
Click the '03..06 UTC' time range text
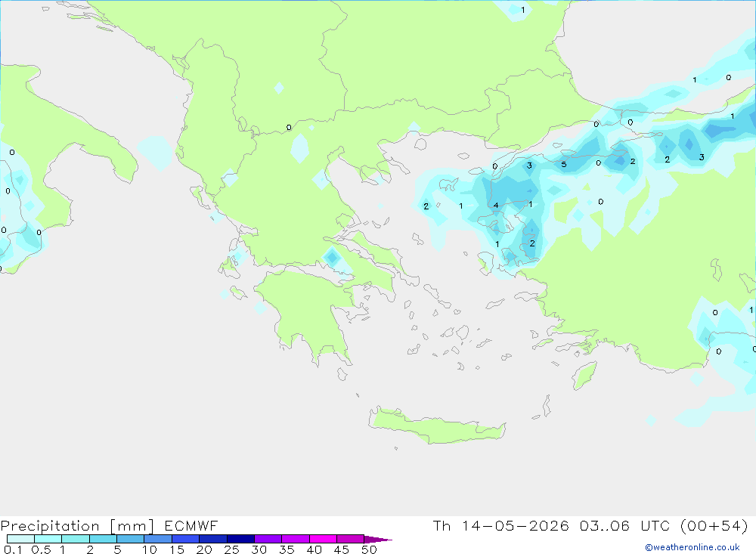pyautogui.click(x=624, y=526)
